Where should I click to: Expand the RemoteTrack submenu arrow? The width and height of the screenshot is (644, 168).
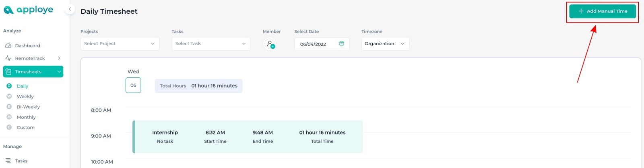pos(59,58)
